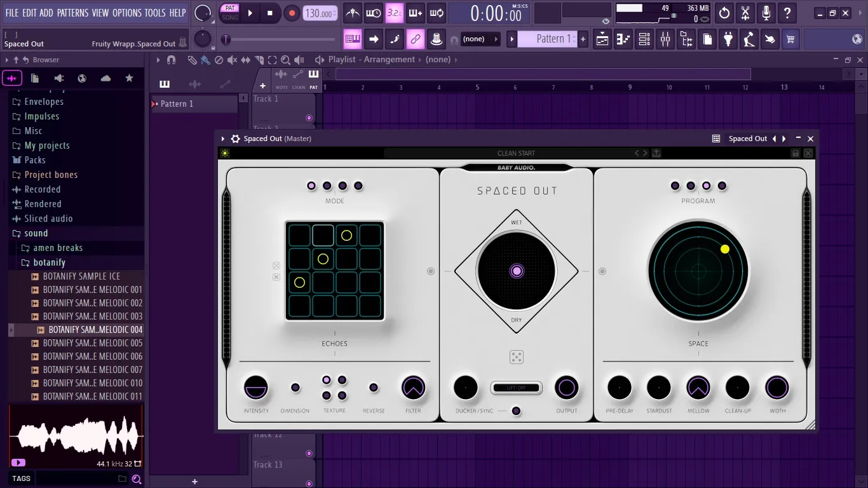The height and width of the screenshot is (488, 868).
Task: Select the Delete tool in Playlist toolbar
Action: click(x=219, y=60)
